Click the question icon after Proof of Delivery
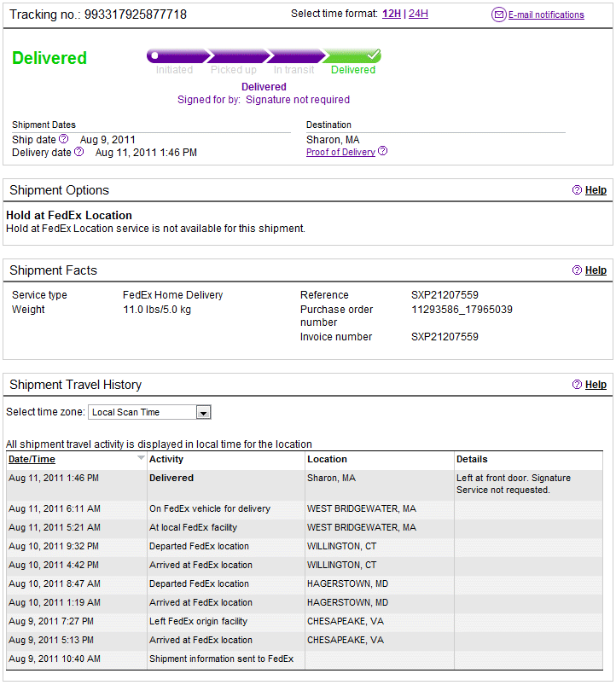The width and height of the screenshot is (616, 685). coord(383,151)
